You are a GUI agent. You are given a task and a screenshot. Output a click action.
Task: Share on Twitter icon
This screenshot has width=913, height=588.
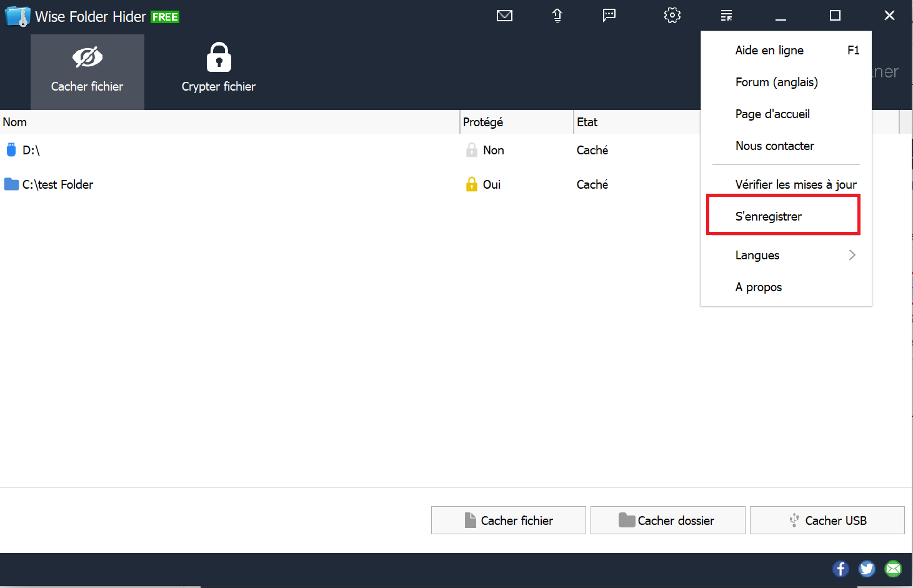867,569
